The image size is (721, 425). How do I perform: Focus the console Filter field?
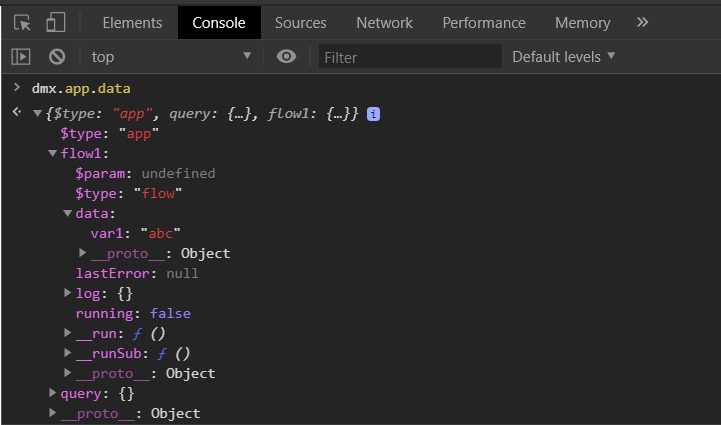click(x=410, y=57)
